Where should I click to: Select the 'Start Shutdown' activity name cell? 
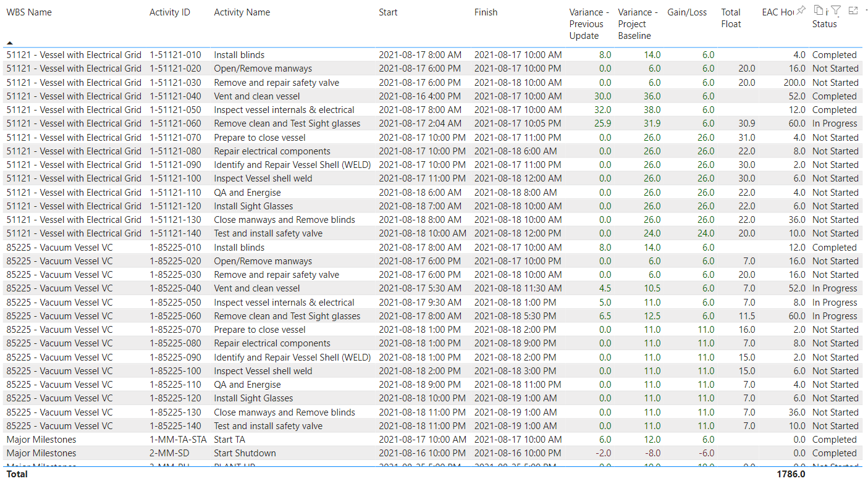point(245,453)
